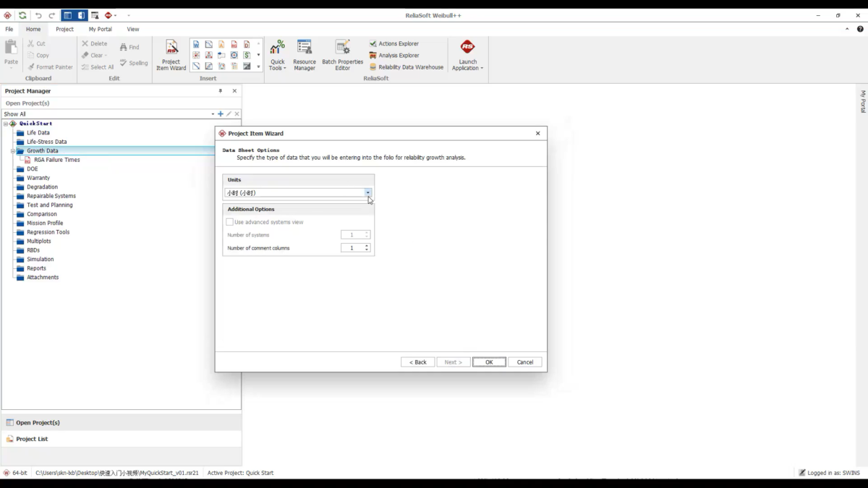Screen dimensions: 868x488
Task: Select the Mission Profile folder
Action: [x=45, y=223]
